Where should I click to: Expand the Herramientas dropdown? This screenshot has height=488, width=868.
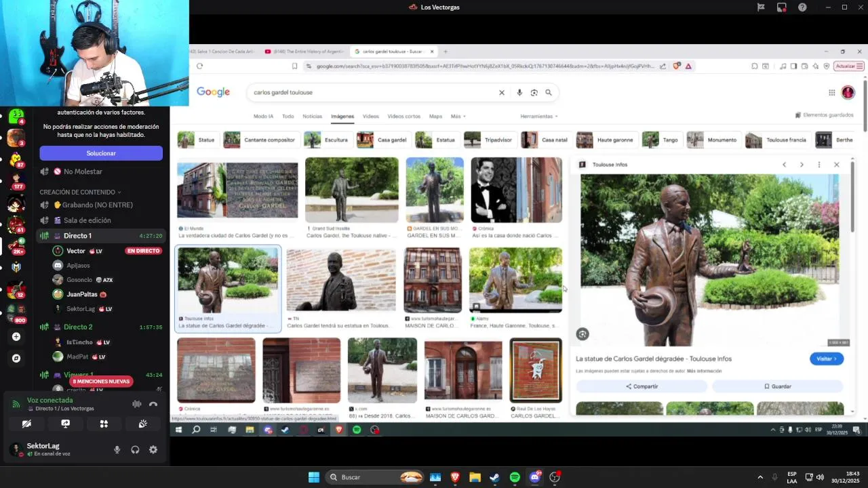(x=539, y=117)
